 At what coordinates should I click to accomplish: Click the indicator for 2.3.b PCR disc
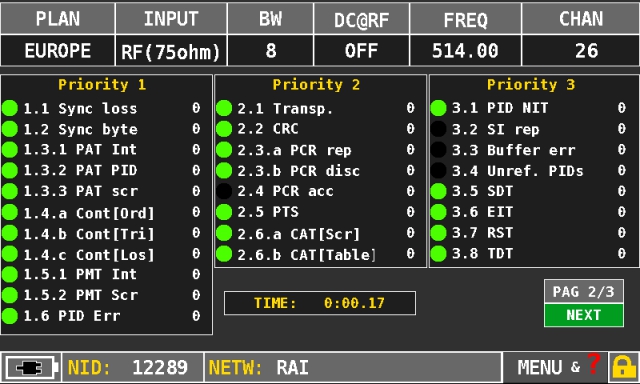click(224, 171)
